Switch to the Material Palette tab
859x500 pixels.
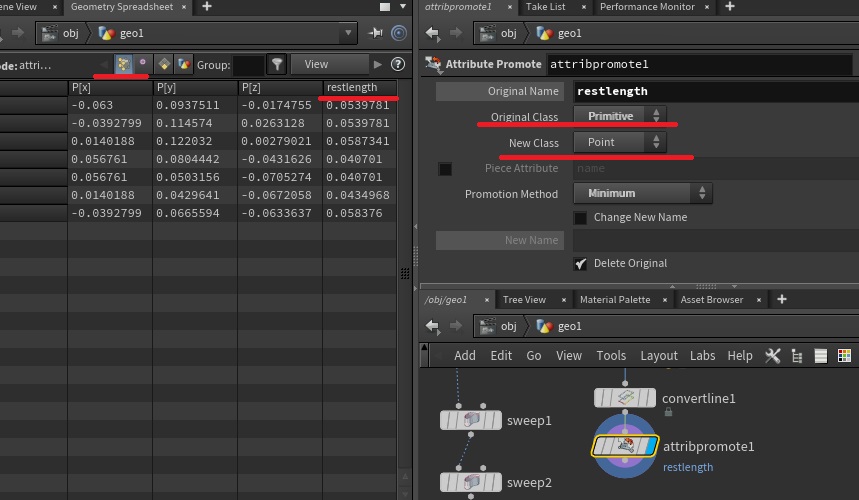(615, 300)
